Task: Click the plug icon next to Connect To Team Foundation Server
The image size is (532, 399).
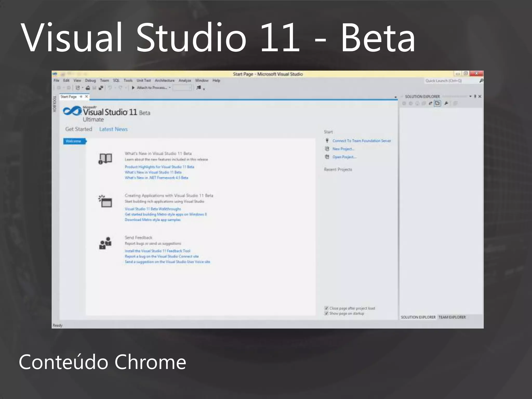Action: [327, 141]
